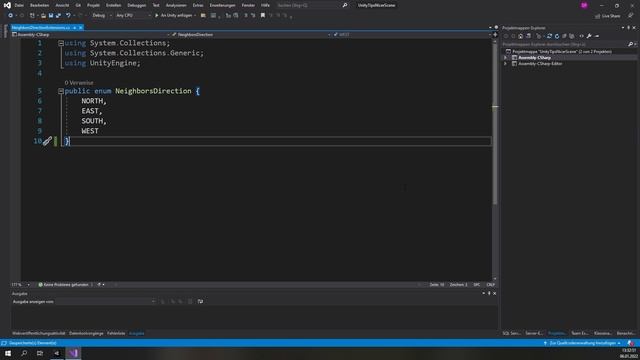Image resolution: width=640 pixels, height=360 pixels.
Task: Click the refresh icon in Projektmappen-Explorer
Action: tap(557, 36)
